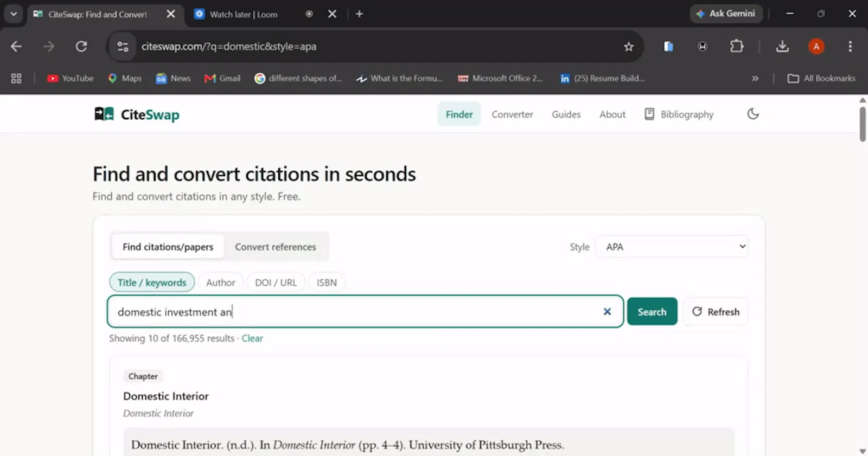Image resolution: width=868 pixels, height=456 pixels.
Task: Open the Bibliography page
Action: [679, 114]
